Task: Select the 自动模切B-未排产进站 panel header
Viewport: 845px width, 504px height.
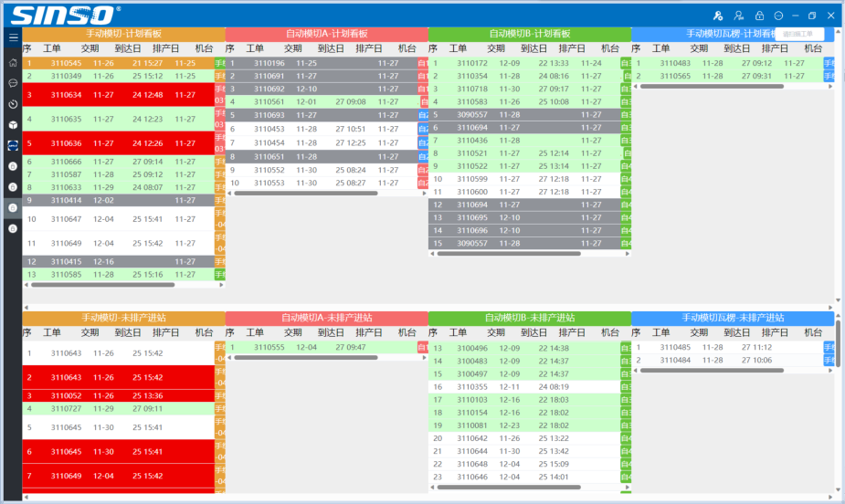Action: [529, 318]
